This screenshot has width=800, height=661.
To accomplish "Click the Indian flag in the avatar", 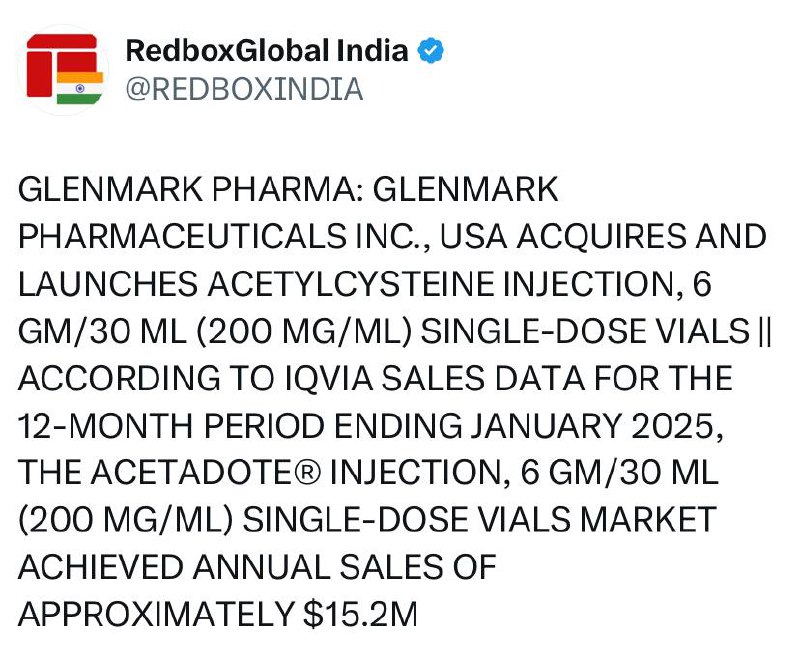I will click(79, 88).
